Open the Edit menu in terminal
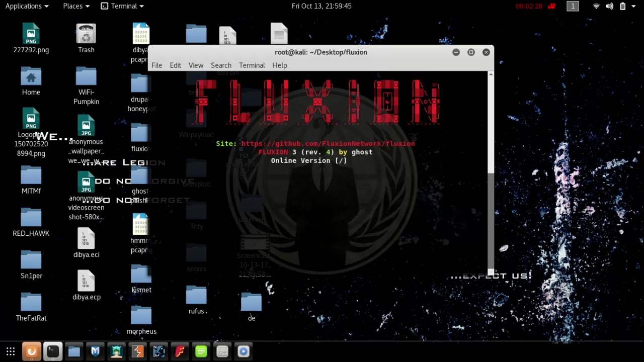644x362 pixels. [175, 65]
